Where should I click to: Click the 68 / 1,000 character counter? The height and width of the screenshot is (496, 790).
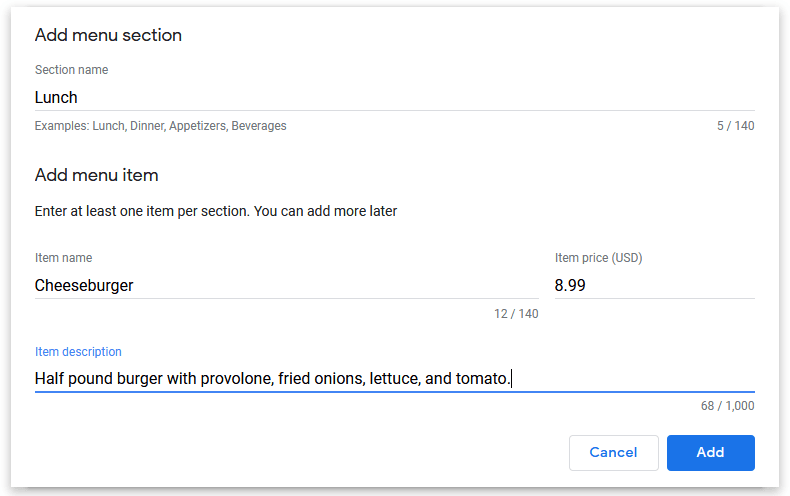point(727,406)
